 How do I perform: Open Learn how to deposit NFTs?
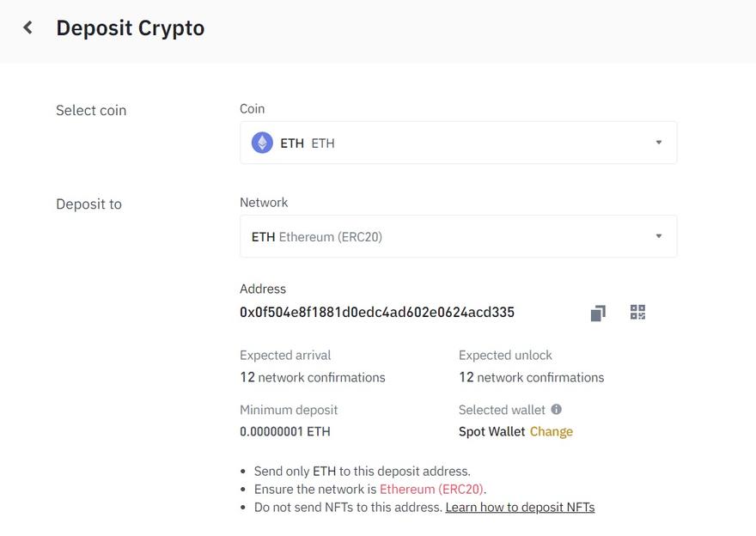coord(520,507)
